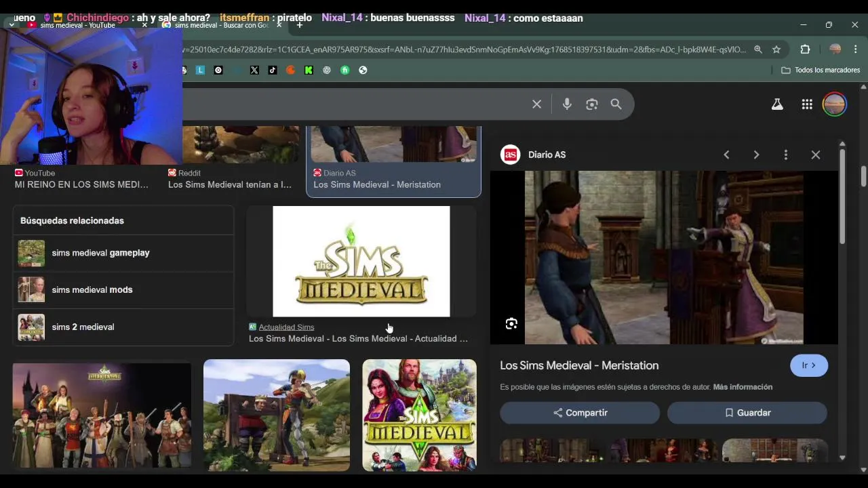Open the group of medieval Sims characters thumbnail
The height and width of the screenshot is (488, 868).
[x=102, y=415]
